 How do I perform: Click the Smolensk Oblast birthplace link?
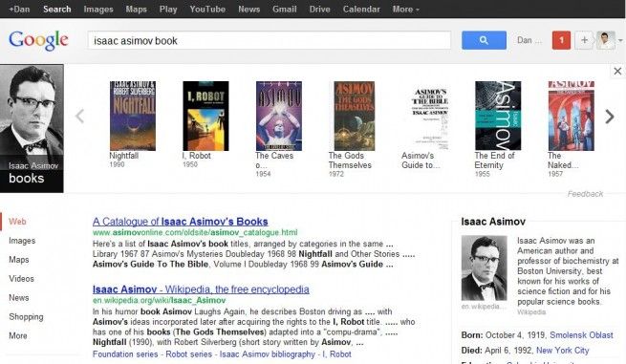[581, 335]
